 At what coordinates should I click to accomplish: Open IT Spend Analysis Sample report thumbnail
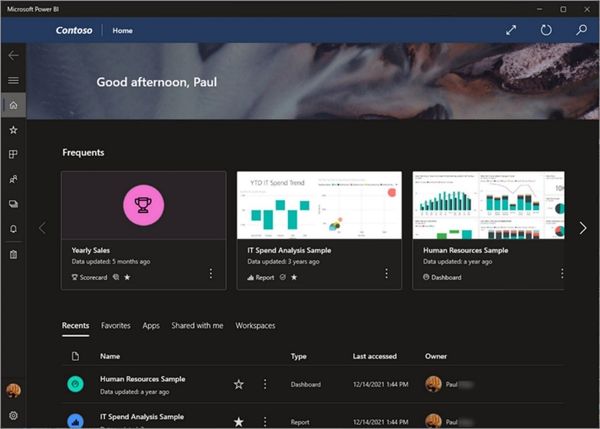(319, 205)
